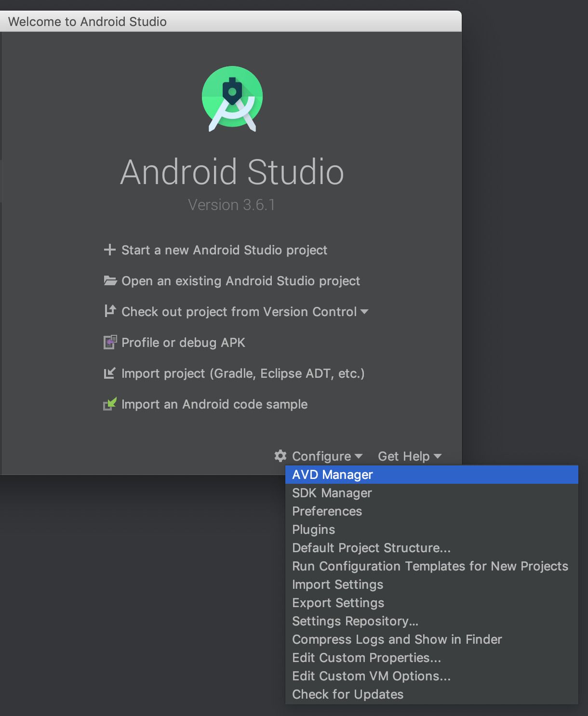Click the Profile or debug APK icon
The height and width of the screenshot is (716, 588).
pyautogui.click(x=110, y=342)
